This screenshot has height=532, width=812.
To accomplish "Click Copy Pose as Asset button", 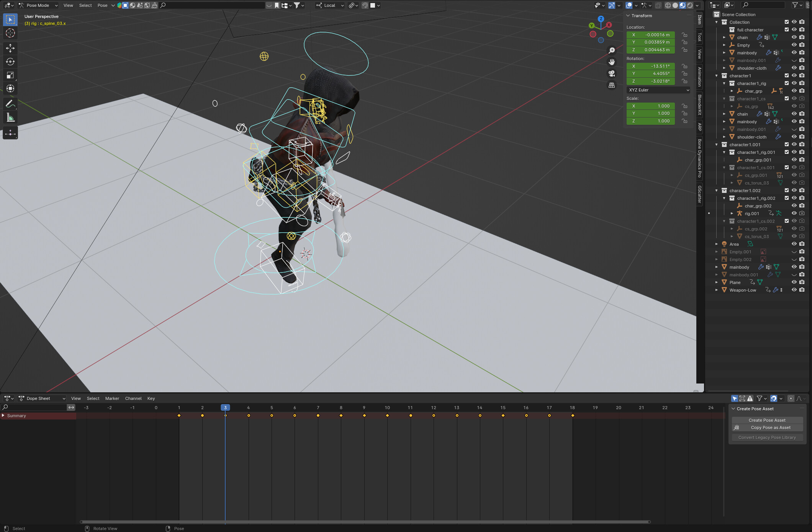I will [767, 428].
